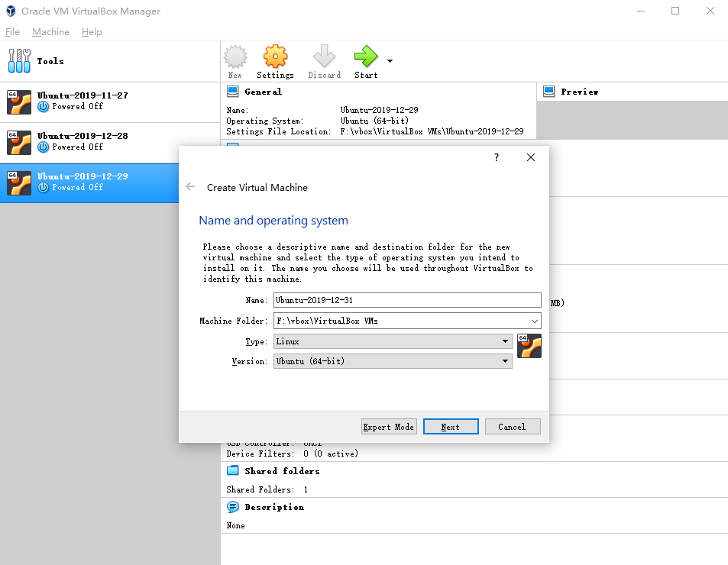Click the Preview section icon
Screen dimensions: 728x565
(x=548, y=92)
